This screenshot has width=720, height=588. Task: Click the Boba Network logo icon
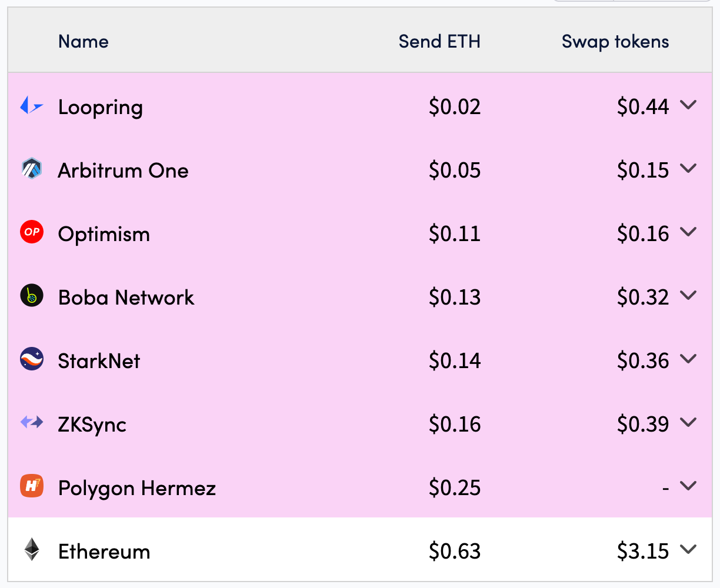(32, 296)
